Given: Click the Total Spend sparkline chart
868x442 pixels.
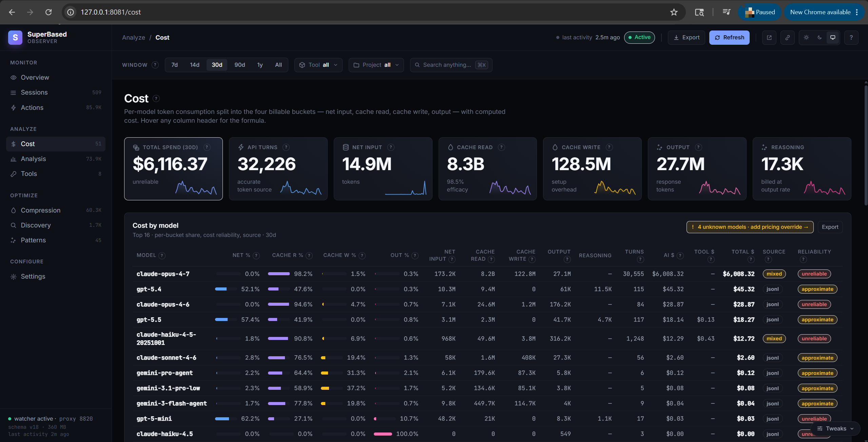Looking at the screenshot, I should point(196,187).
